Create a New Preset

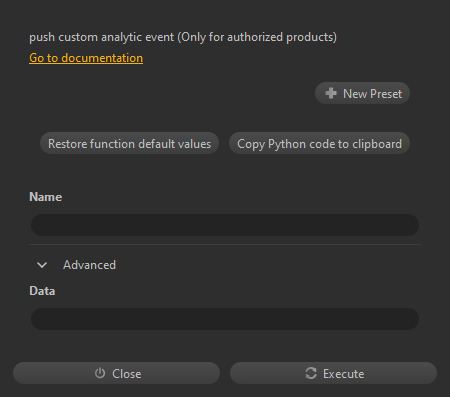362,93
